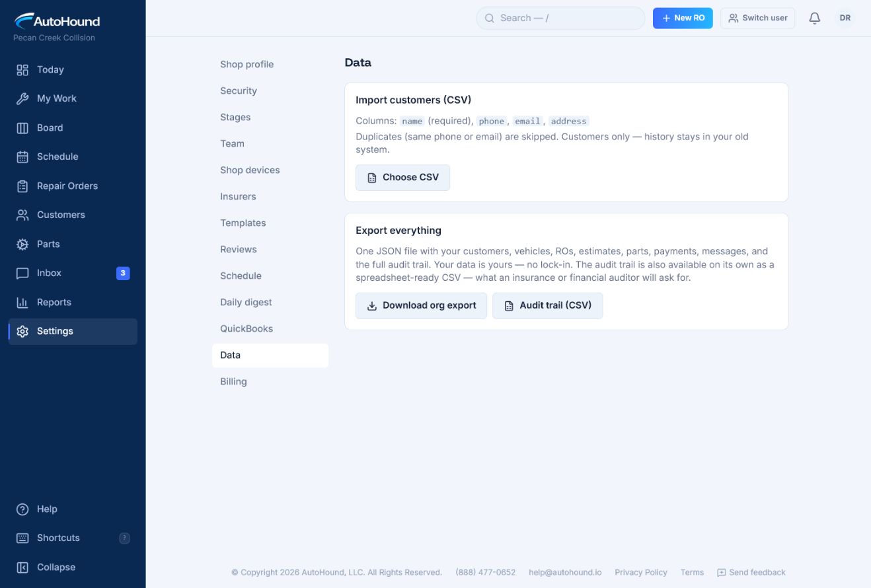This screenshot has height=588, width=871.
Task: Click the Inbox chat bubble icon
Action: (22, 274)
